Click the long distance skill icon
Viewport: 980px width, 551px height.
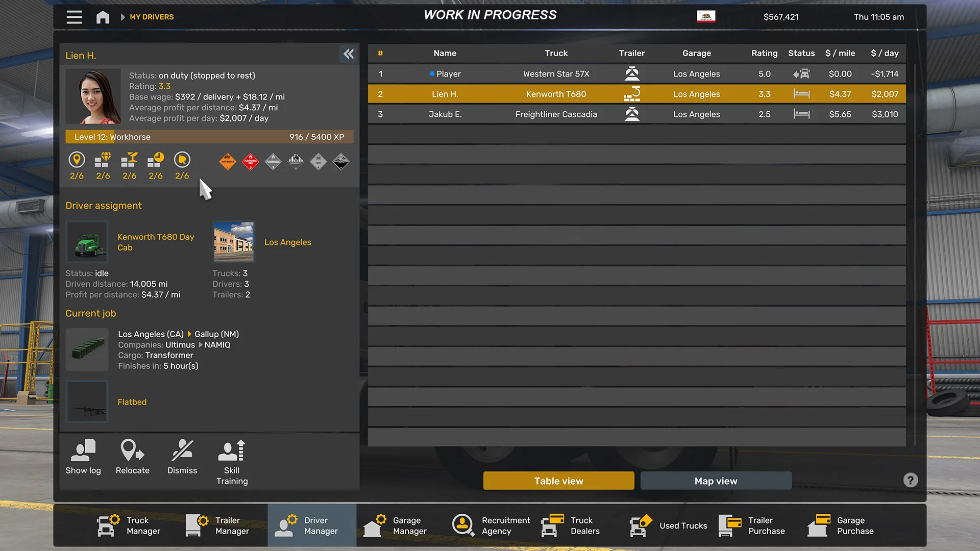click(x=77, y=160)
